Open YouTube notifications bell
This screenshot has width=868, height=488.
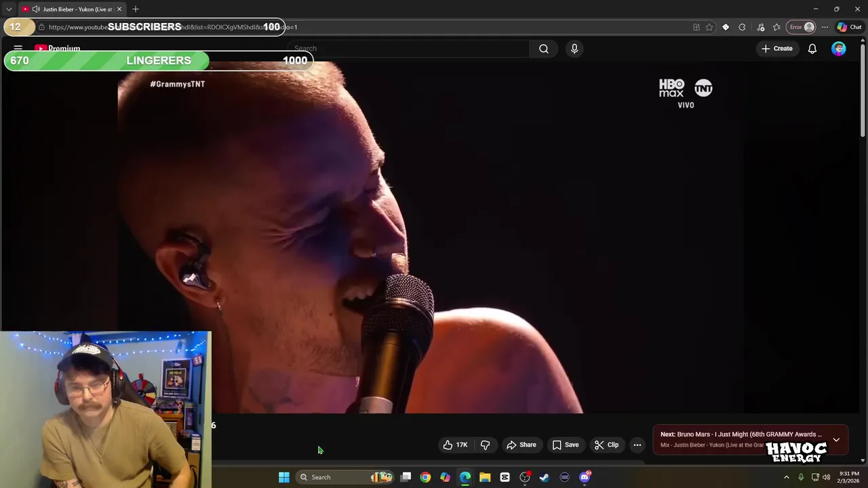pyautogui.click(x=812, y=48)
